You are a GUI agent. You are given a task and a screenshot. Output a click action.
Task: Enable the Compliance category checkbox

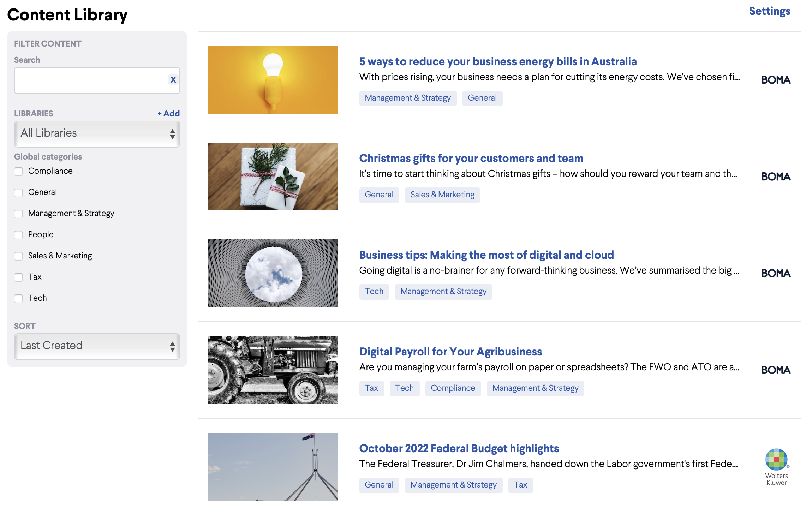(x=18, y=172)
